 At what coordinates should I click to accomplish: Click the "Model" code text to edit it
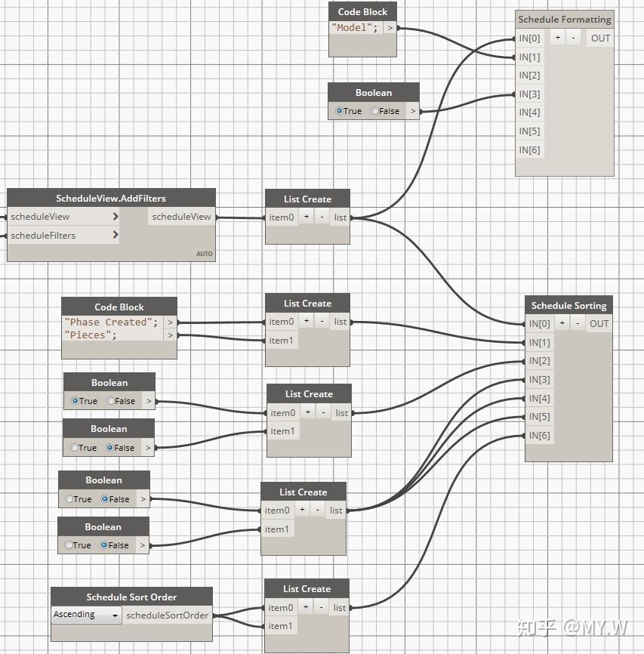(355, 27)
